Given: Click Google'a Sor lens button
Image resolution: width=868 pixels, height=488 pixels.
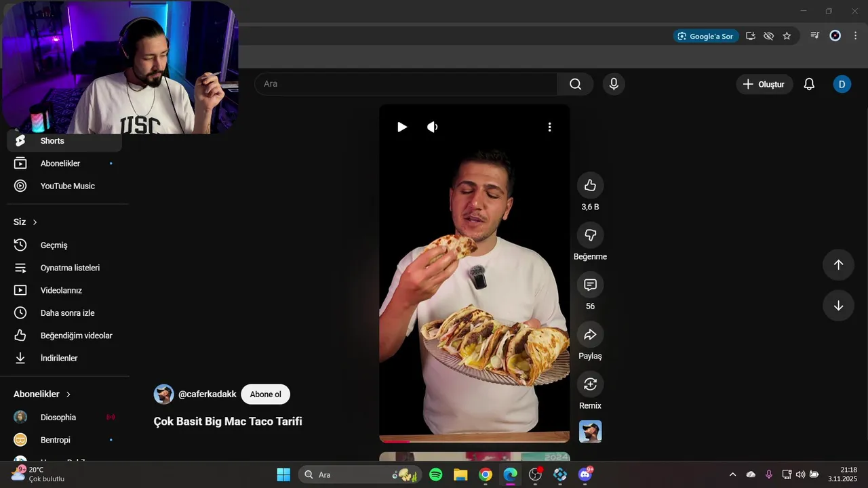Looking at the screenshot, I should 706,36.
